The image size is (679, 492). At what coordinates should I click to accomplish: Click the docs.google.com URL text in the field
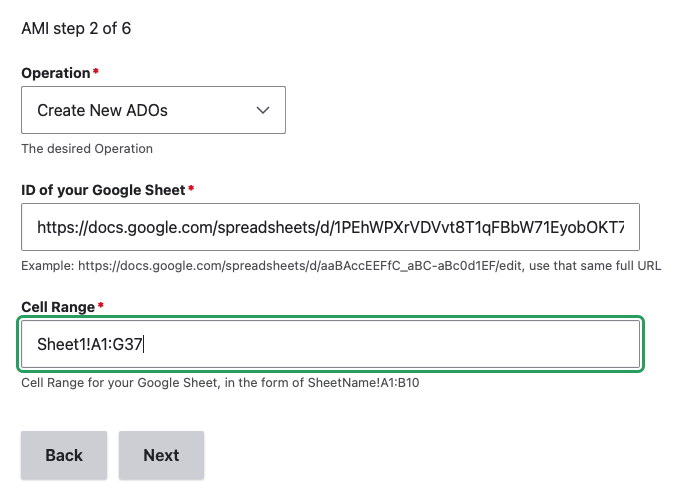point(330,228)
